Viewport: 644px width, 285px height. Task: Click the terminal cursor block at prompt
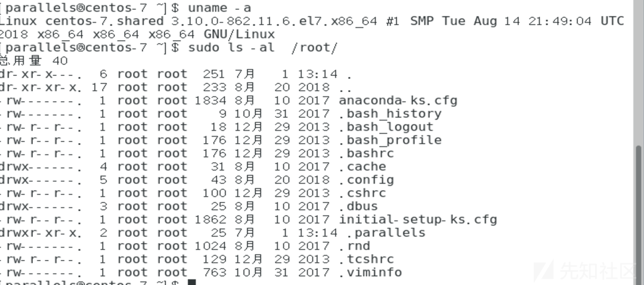point(192,282)
